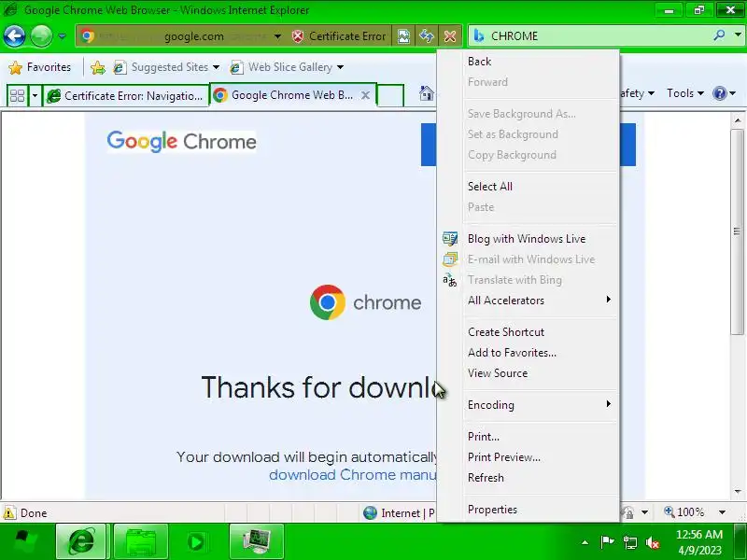Click the muted volume speaker icon
This screenshot has width=747, height=560.
click(x=652, y=542)
